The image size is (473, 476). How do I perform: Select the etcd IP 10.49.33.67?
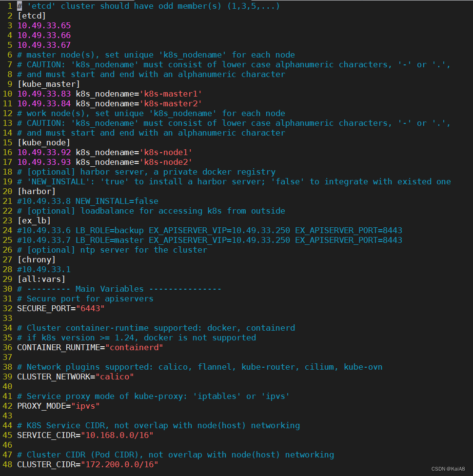click(44, 45)
